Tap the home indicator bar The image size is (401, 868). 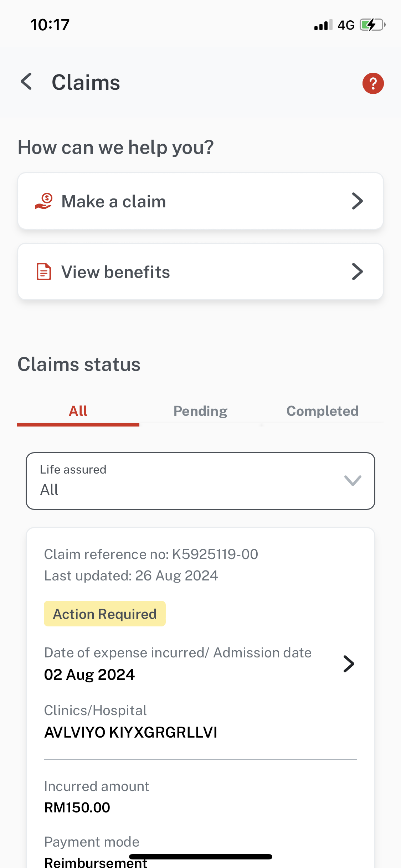tap(201, 857)
